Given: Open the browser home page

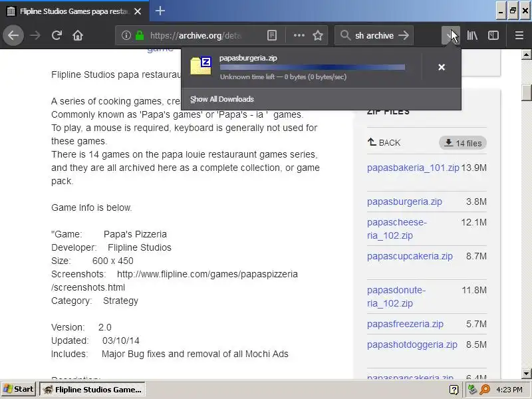Looking at the screenshot, I should (78, 35).
